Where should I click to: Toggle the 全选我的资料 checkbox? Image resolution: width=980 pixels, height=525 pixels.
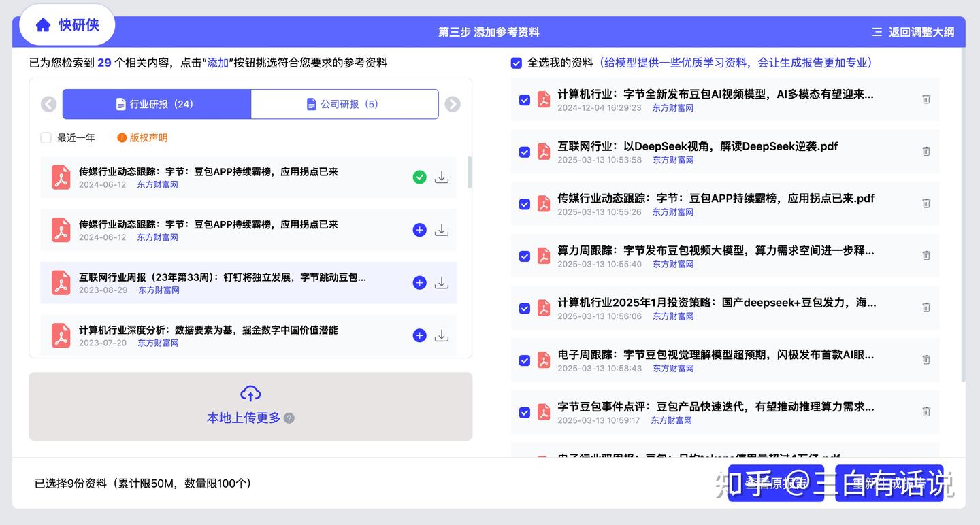[x=517, y=63]
